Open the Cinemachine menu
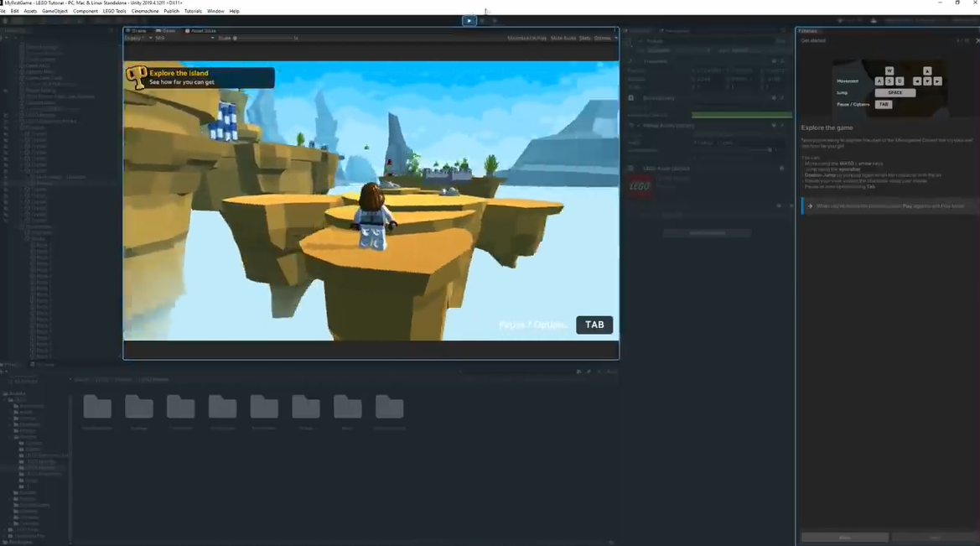 point(145,11)
